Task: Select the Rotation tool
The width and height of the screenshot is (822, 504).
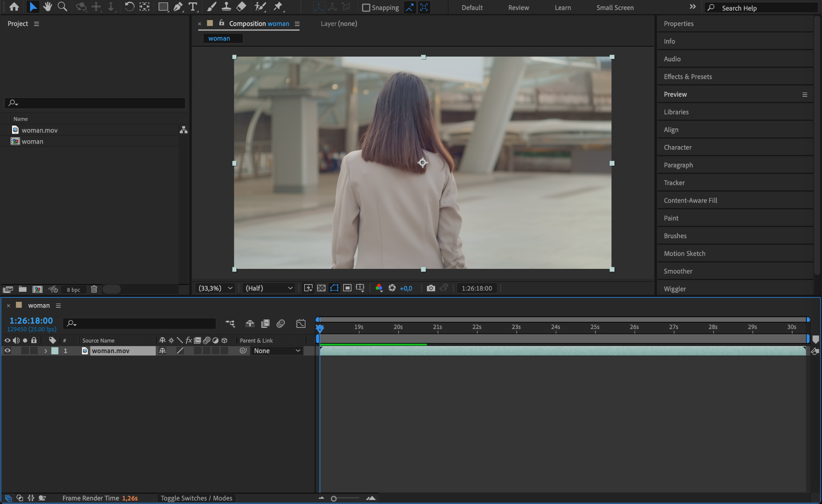Action: coord(129,7)
